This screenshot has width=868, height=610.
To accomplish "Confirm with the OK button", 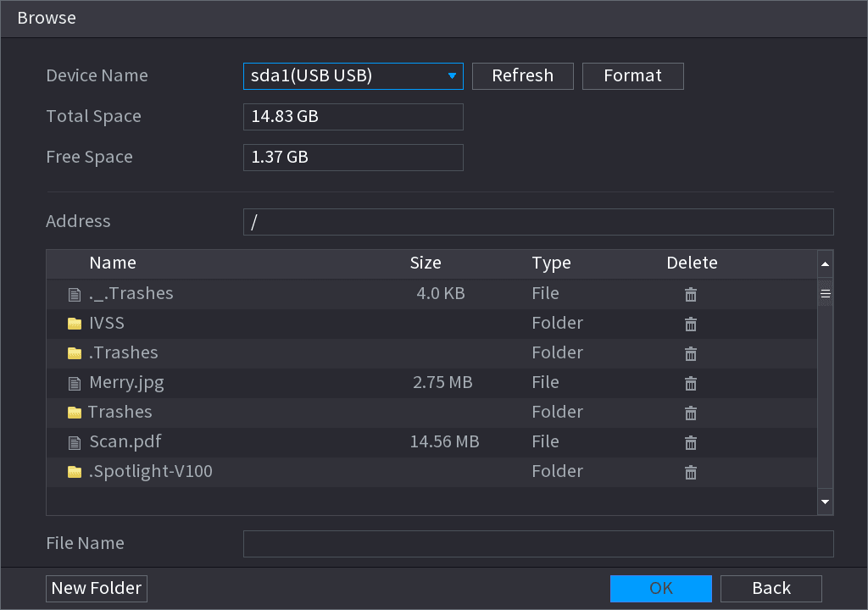I will coord(661,589).
